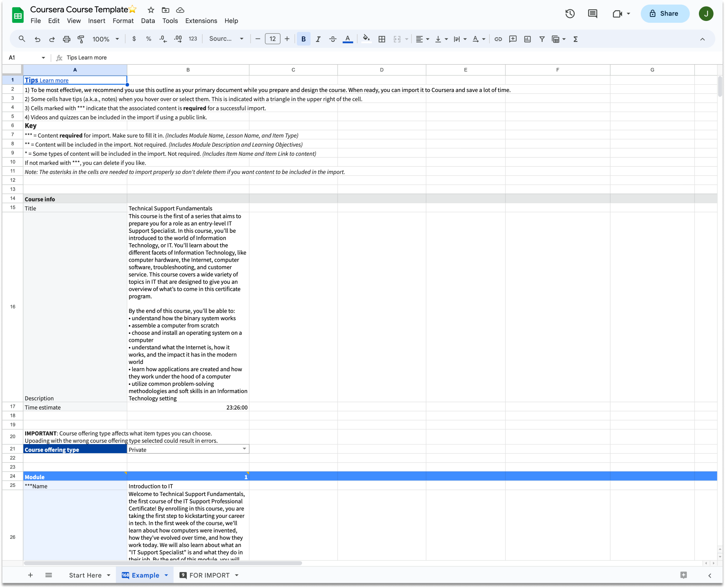Image resolution: width=725 pixels, height=588 pixels.
Task: Click the font size input field
Action: (272, 39)
